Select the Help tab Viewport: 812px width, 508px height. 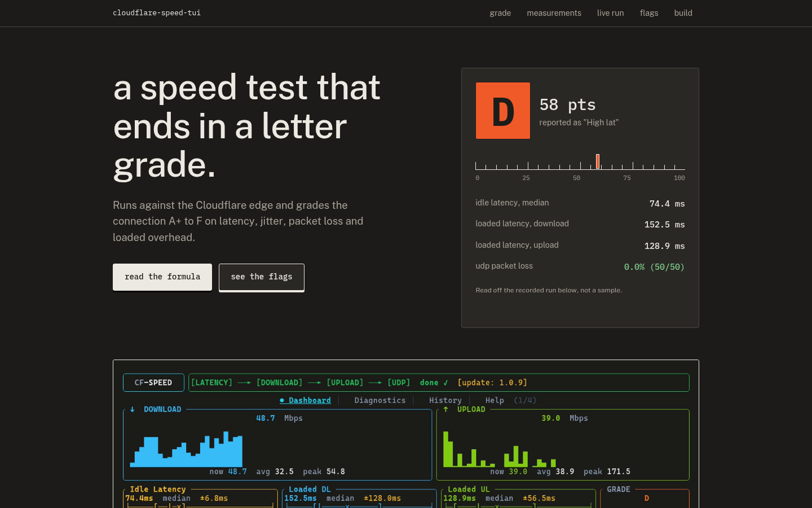pos(495,400)
